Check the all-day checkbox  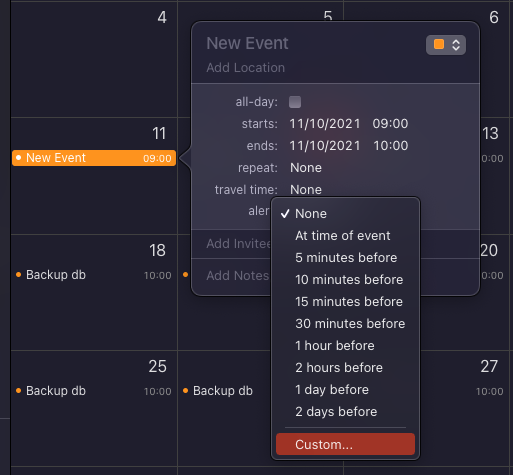click(x=295, y=102)
